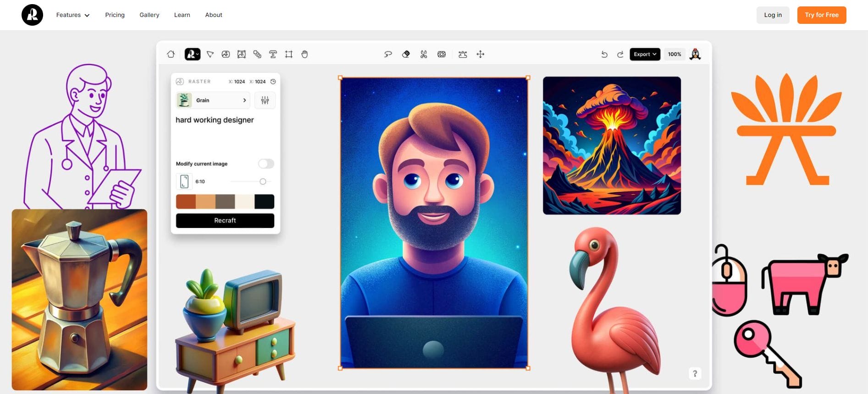Select the crop frame tool
The height and width of the screenshot is (394, 868).
tap(289, 54)
